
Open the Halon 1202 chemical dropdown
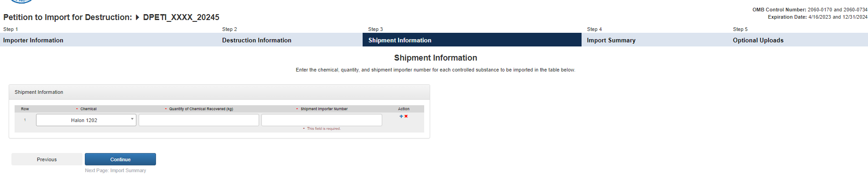[86, 120]
